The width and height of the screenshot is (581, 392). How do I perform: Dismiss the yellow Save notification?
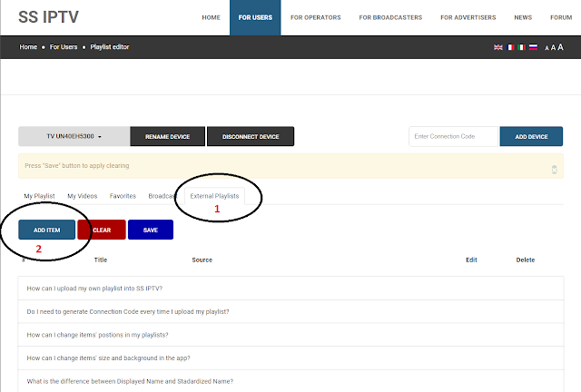(555, 170)
